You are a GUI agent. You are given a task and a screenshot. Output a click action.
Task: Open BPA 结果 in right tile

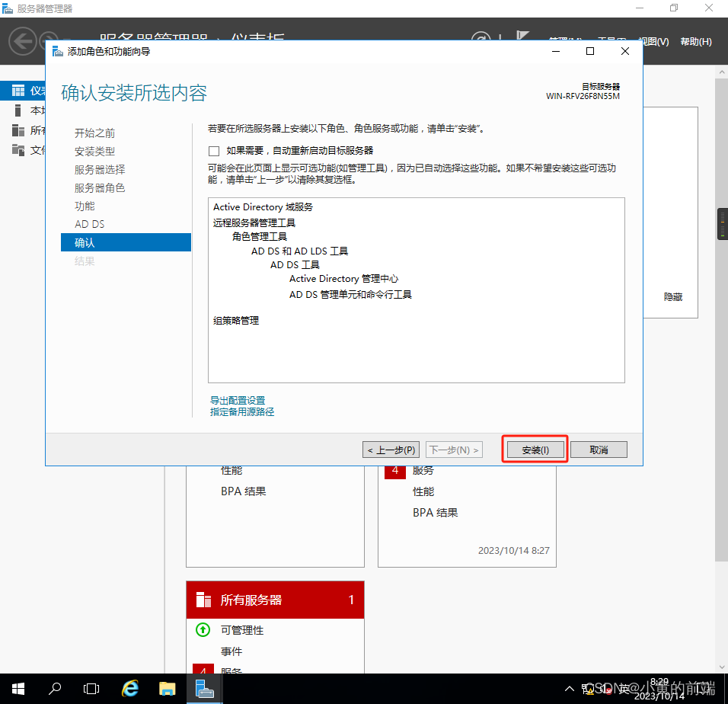coord(435,513)
